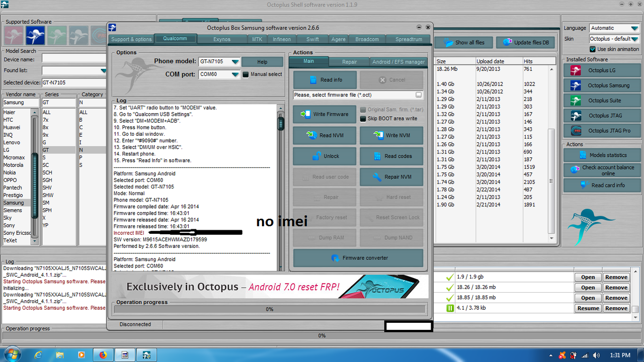Click the Samsung log vertical scrollbar
Image resolution: width=644 pixels, height=362 pixels.
tap(281, 188)
